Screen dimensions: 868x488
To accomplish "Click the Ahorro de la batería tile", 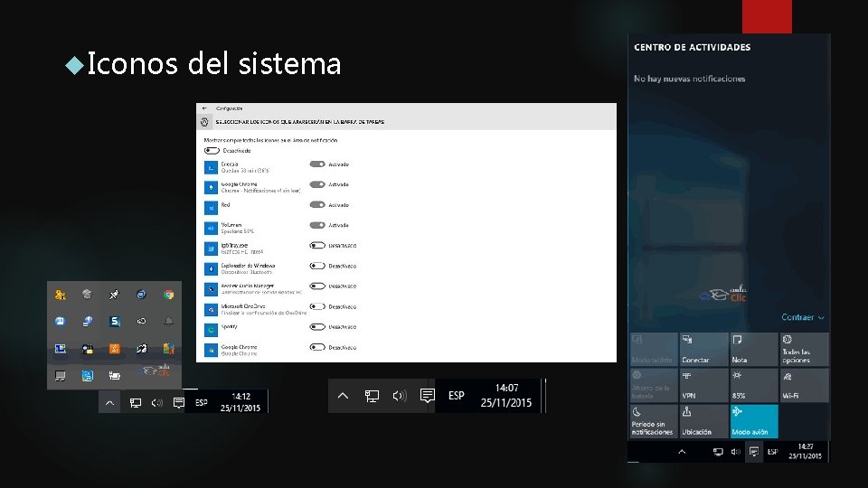I will 654,385.
